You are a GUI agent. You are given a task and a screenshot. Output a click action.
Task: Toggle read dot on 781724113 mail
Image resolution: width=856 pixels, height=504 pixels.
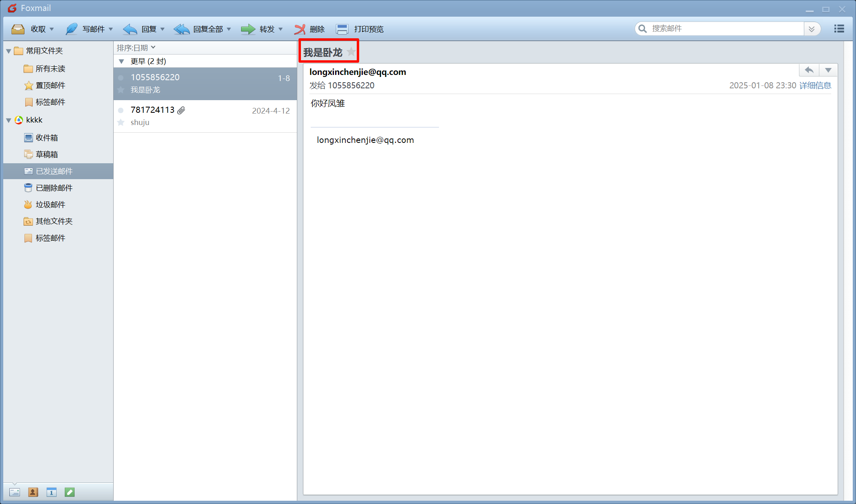(x=121, y=110)
